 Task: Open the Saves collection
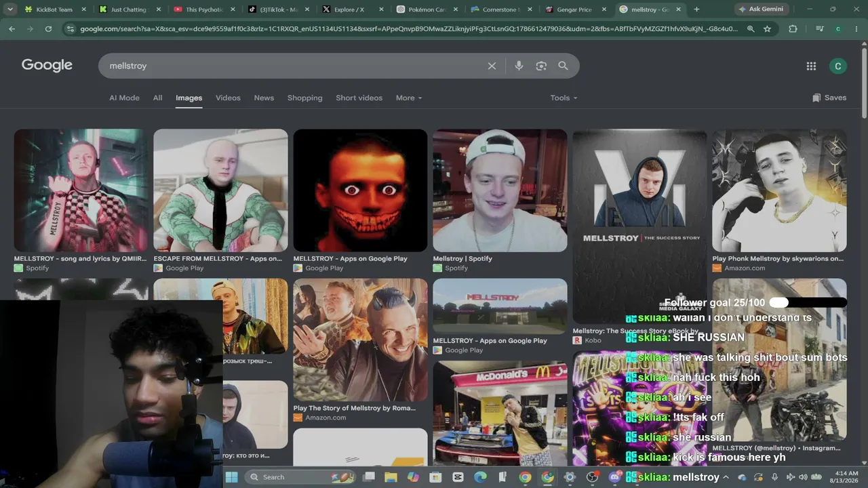coord(829,98)
